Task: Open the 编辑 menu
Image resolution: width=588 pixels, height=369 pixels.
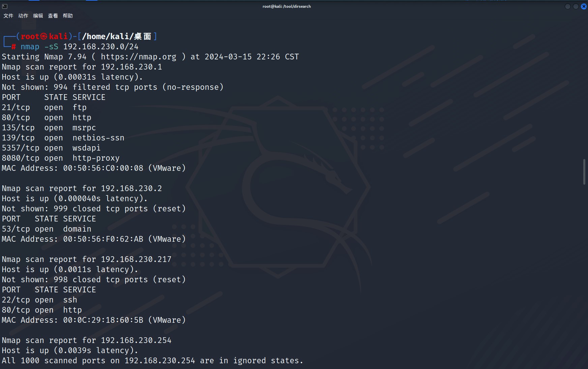Action: [38, 16]
